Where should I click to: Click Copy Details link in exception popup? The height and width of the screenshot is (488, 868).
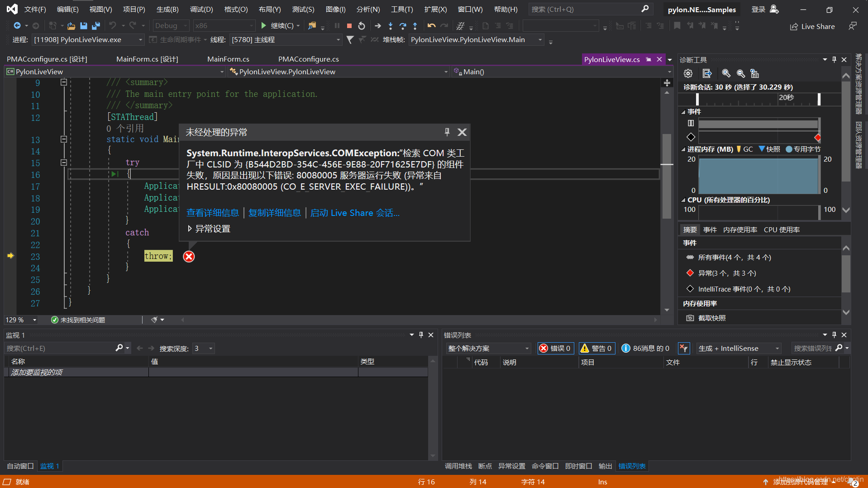[275, 213]
